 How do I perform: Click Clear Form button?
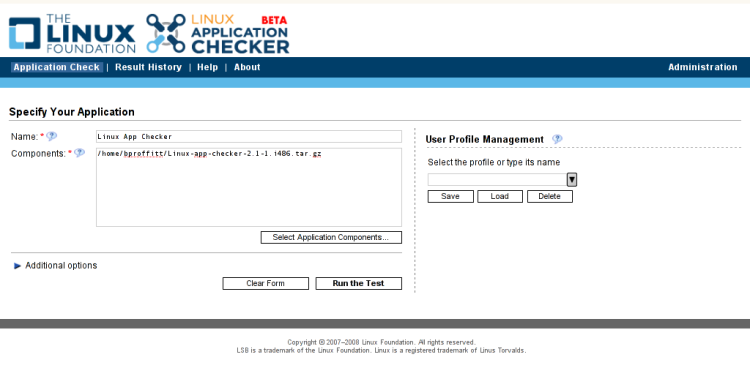(265, 283)
